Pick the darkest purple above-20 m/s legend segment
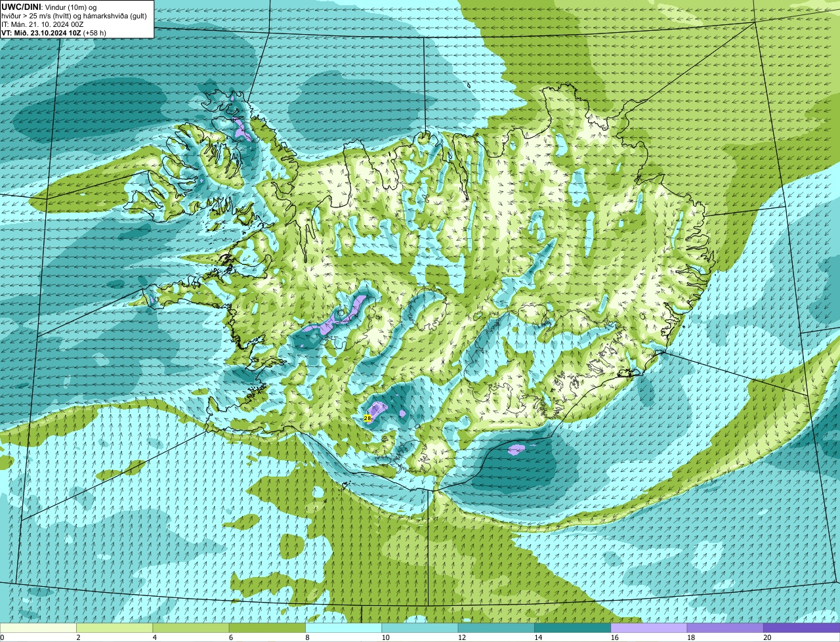The image size is (840, 642). tap(801, 628)
